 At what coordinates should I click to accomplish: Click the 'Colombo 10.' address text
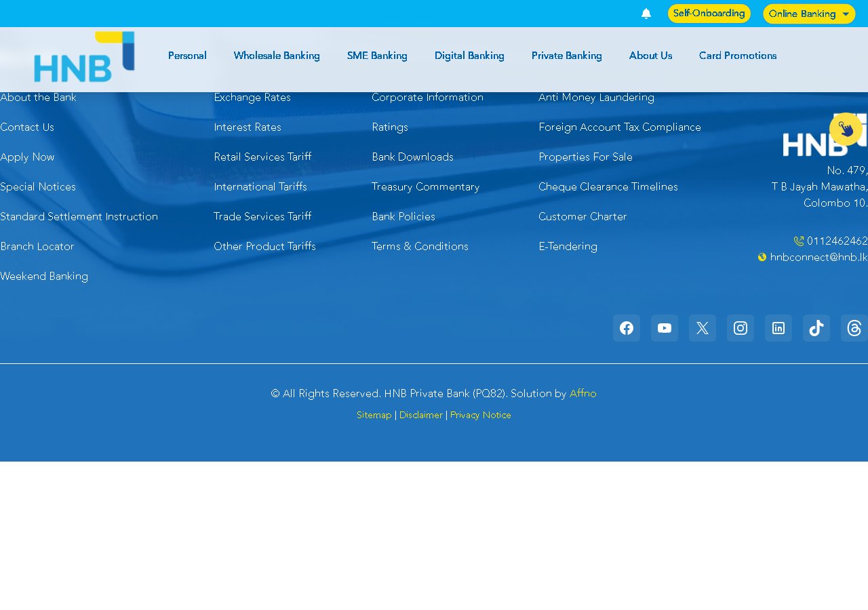coord(835,203)
